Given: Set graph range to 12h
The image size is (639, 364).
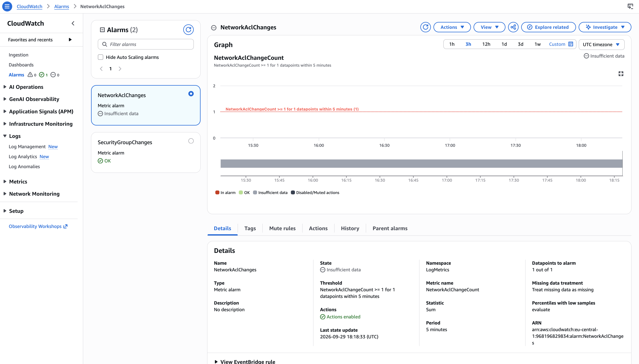Looking at the screenshot, I should pyautogui.click(x=486, y=44).
